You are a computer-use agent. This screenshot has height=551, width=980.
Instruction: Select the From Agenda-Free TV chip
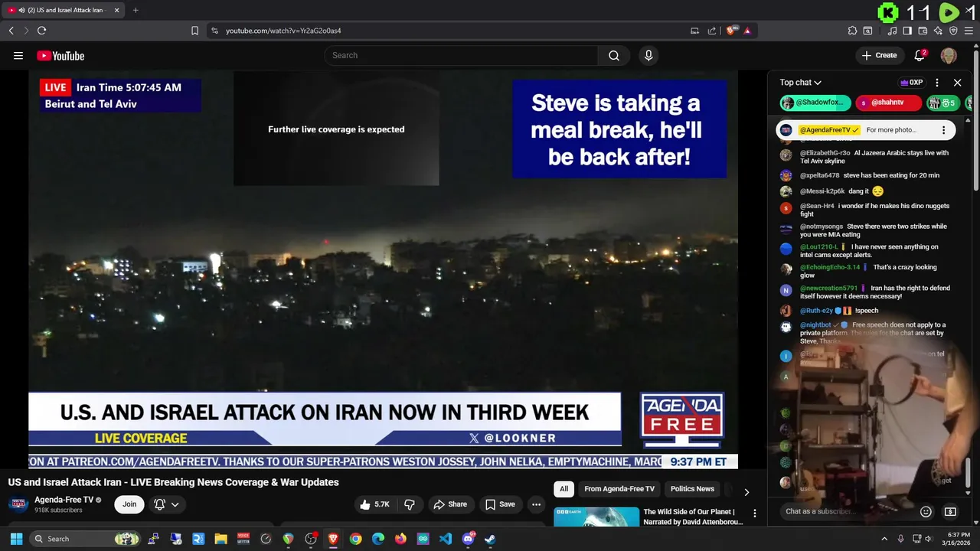619,489
